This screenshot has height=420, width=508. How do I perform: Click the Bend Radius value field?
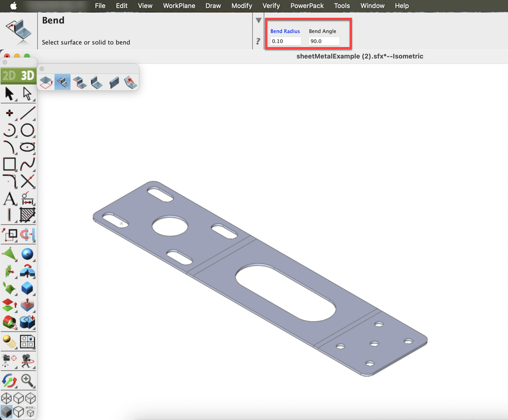point(285,41)
